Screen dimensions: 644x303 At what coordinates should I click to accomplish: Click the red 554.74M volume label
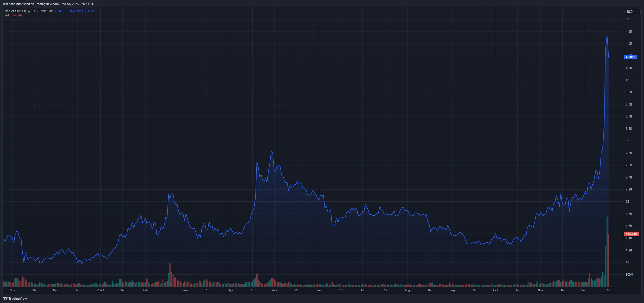coord(631,234)
